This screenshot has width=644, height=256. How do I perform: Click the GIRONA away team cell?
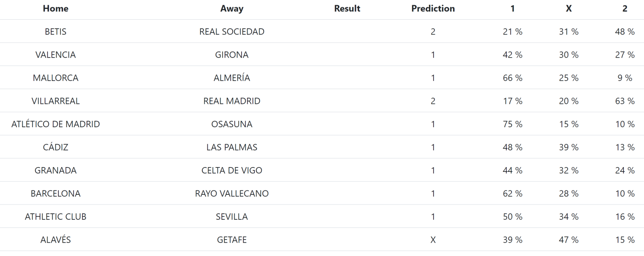coord(232,55)
